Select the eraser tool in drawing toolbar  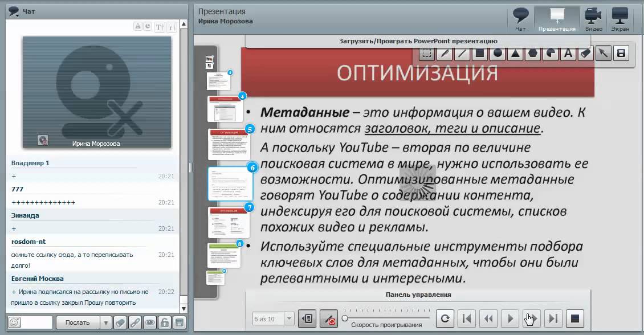pyautogui.click(x=586, y=54)
